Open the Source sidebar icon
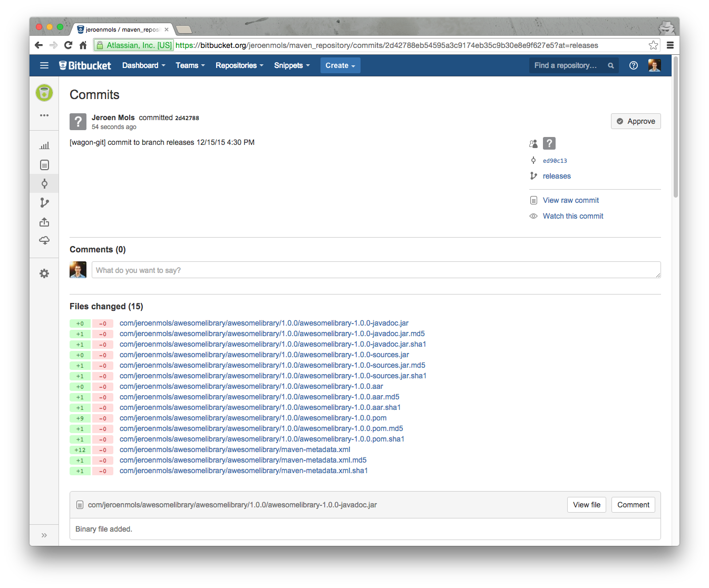Viewport: 709px width, 588px height. [x=44, y=165]
